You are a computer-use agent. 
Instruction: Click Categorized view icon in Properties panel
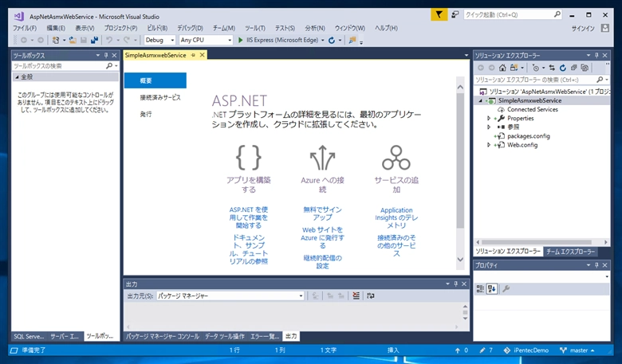480,289
